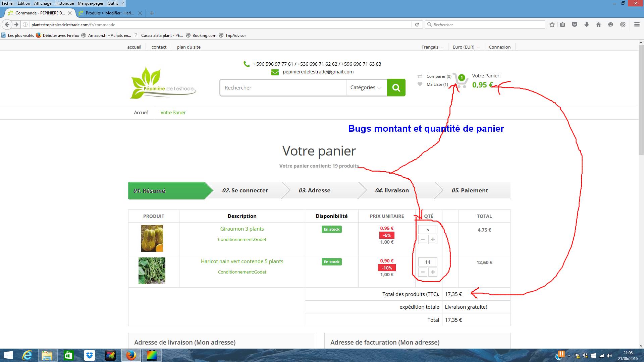Click the Giraumon quantity field showing 5
Screen dimensions: 644x362
click(x=428, y=230)
